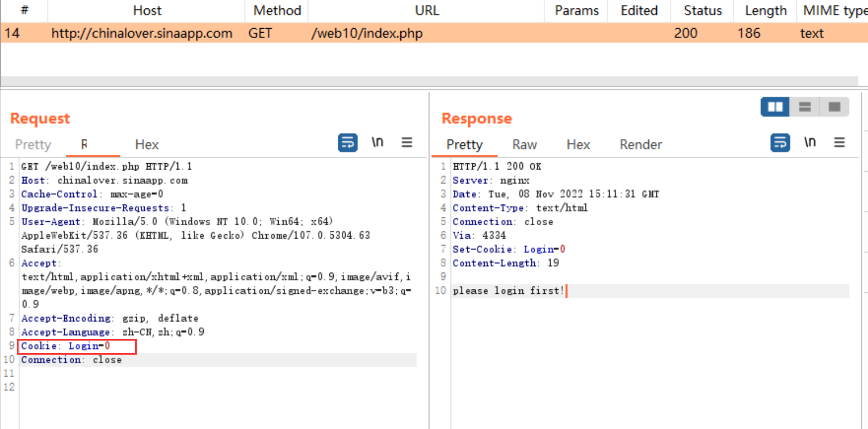Open the Request panel hamburger menu
Viewport: 868px width, 429px height.
[x=407, y=143]
